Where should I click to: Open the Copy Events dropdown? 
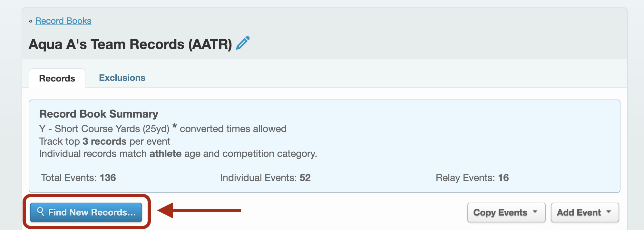pos(506,212)
